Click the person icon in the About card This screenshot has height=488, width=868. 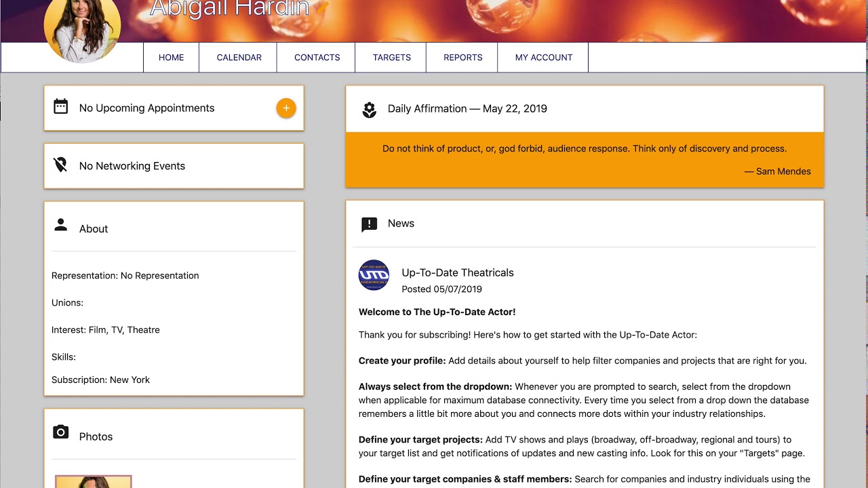click(61, 225)
